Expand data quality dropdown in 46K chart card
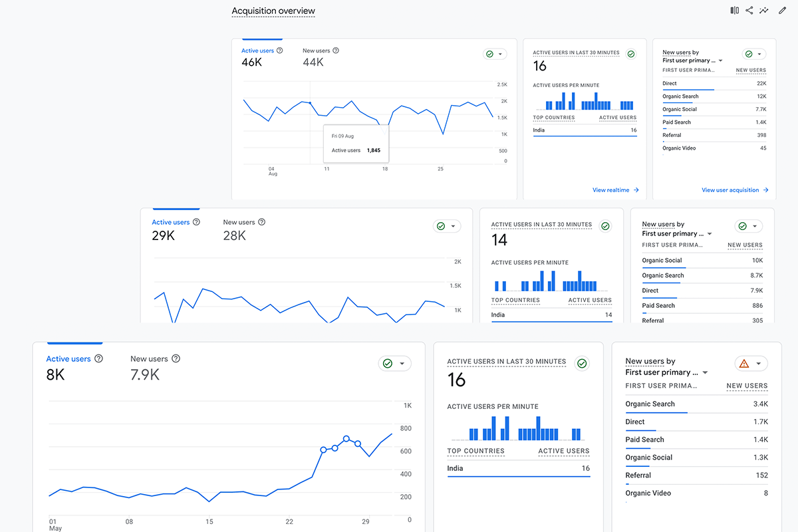Image resolution: width=798 pixels, height=532 pixels. [x=495, y=54]
